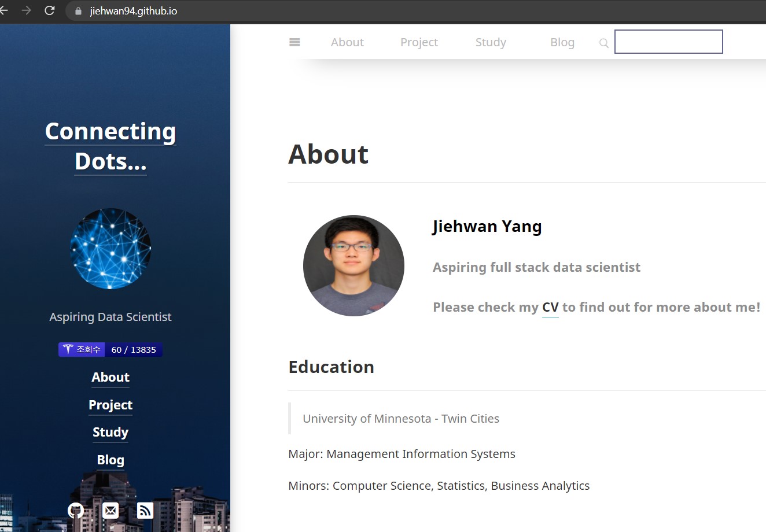The width and height of the screenshot is (766, 532).
Task: Click the Connecting Dots... site title
Action: tap(111, 146)
